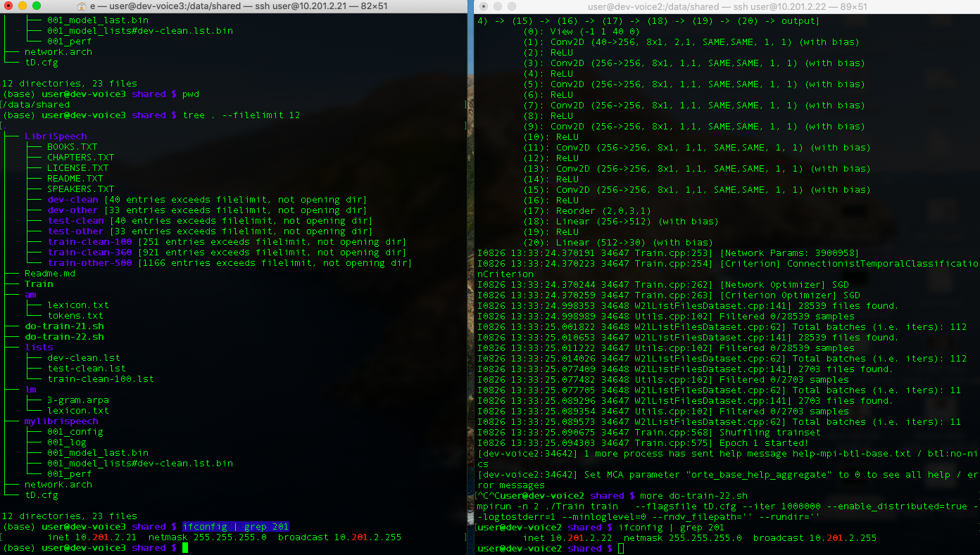The width and height of the screenshot is (980, 555).
Task: Click the train-clean-360 directory entry
Action: click(x=89, y=253)
